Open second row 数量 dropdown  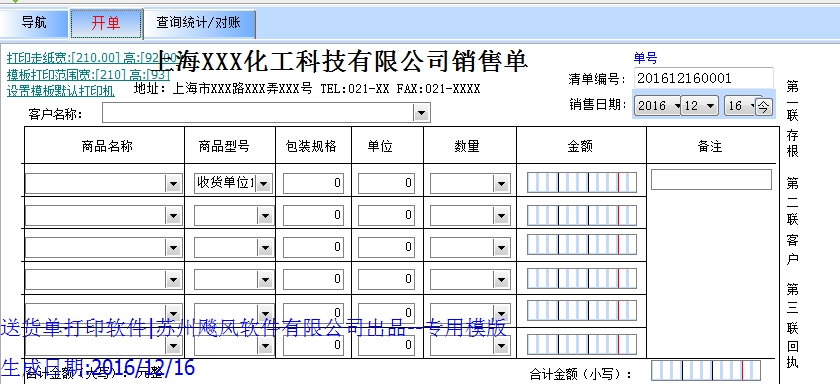pyautogui.click(x=501, y=216)
